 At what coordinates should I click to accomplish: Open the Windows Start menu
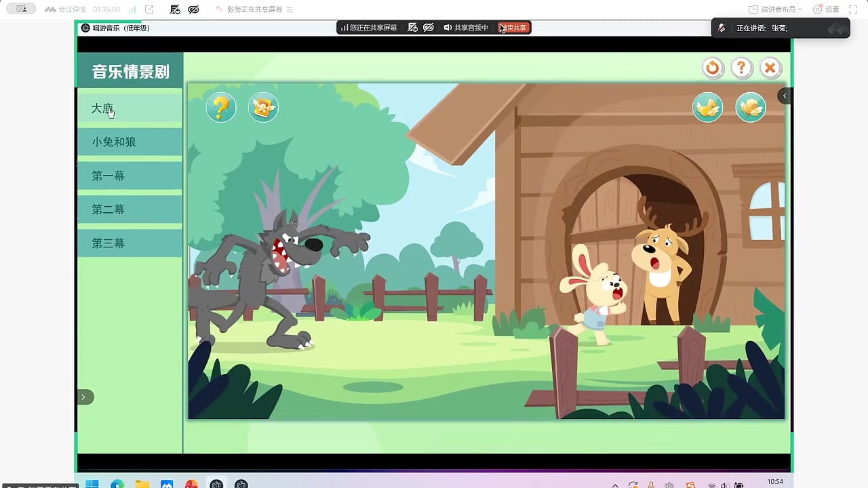(x=92, y=484)
